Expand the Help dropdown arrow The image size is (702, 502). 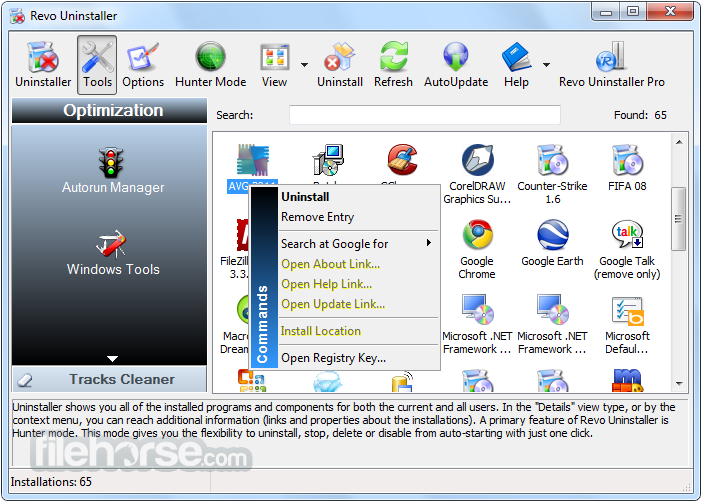coord(546,65)
